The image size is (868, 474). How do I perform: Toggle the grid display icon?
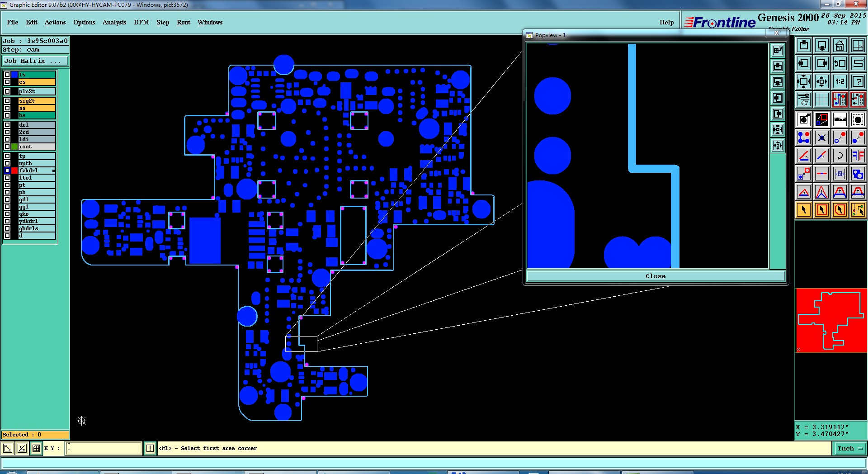pyautogui.click(x=822, y=100)
